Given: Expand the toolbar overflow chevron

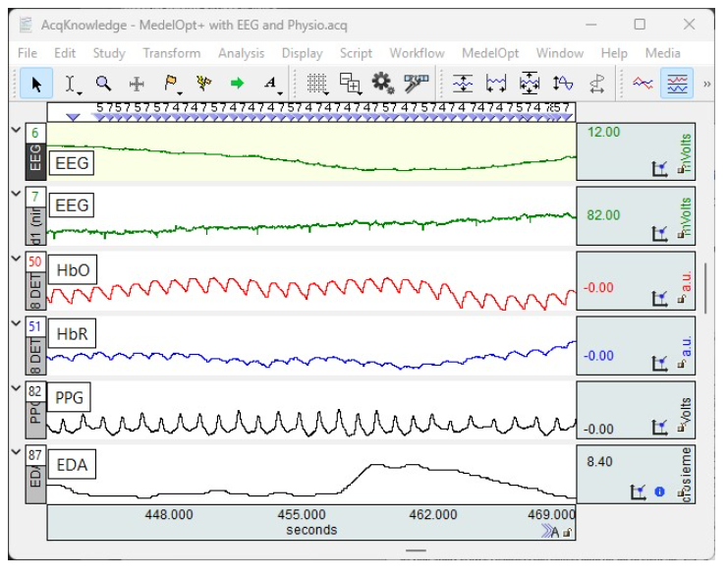Looking at the screenshot, I should coord(707,85).
